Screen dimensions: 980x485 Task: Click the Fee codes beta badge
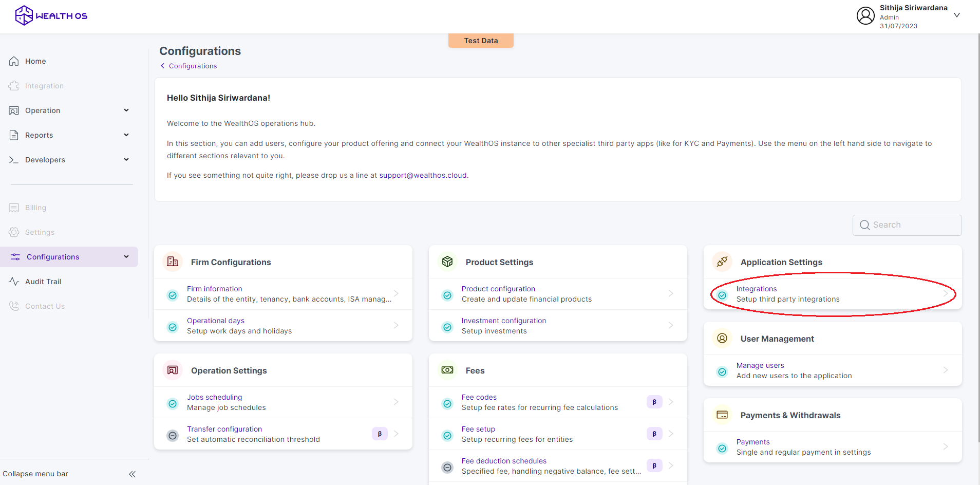click(654, 402)
